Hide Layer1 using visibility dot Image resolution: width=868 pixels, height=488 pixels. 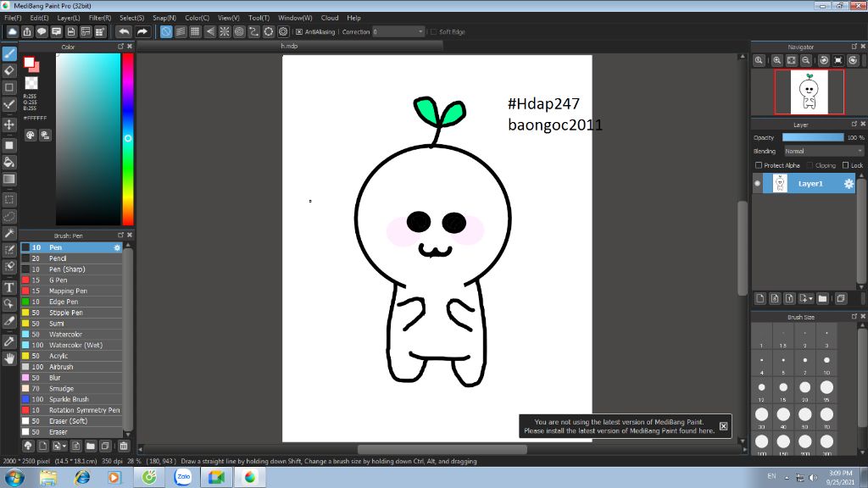point(757,184)
